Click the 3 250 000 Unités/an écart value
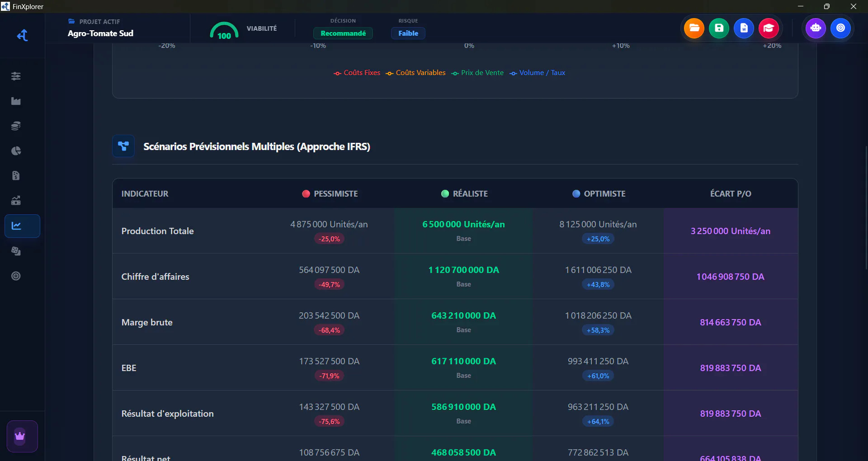 coord(731,231)
